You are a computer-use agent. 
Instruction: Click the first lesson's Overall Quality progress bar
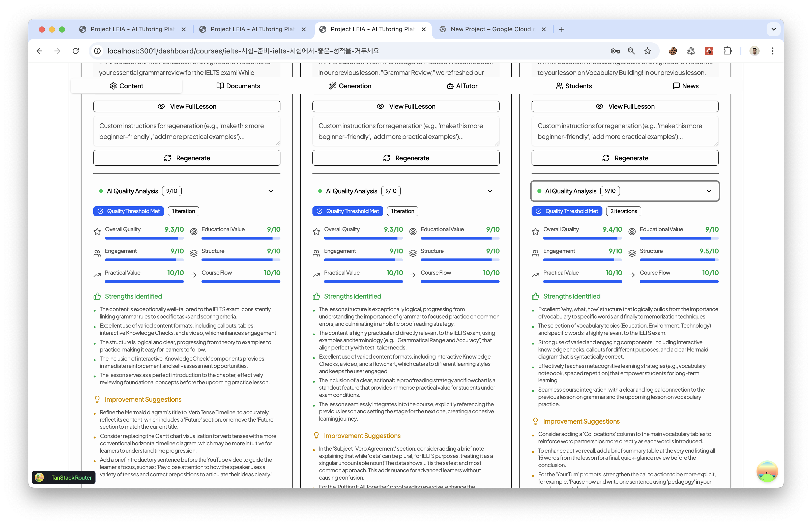tap(144, 238)
